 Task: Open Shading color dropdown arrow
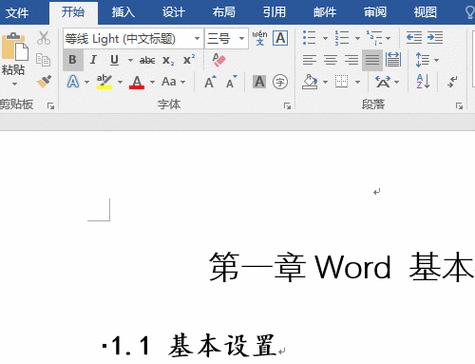point(325,82)
